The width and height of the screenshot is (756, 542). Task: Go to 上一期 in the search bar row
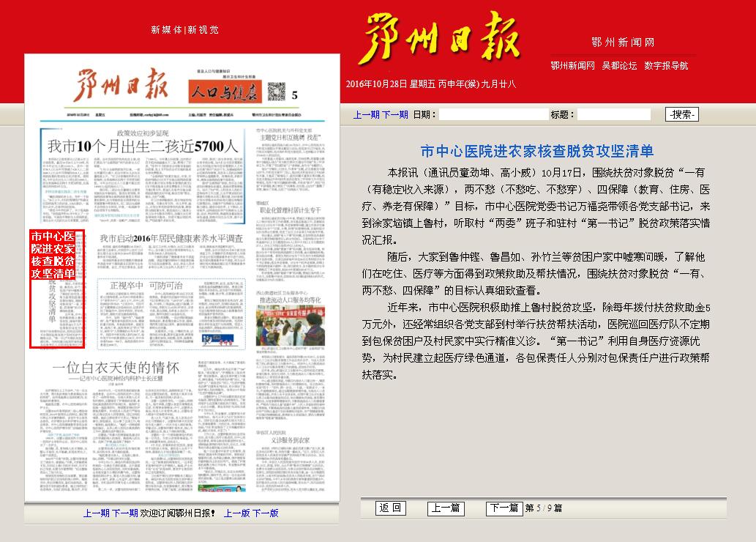(x=367, y=115)
